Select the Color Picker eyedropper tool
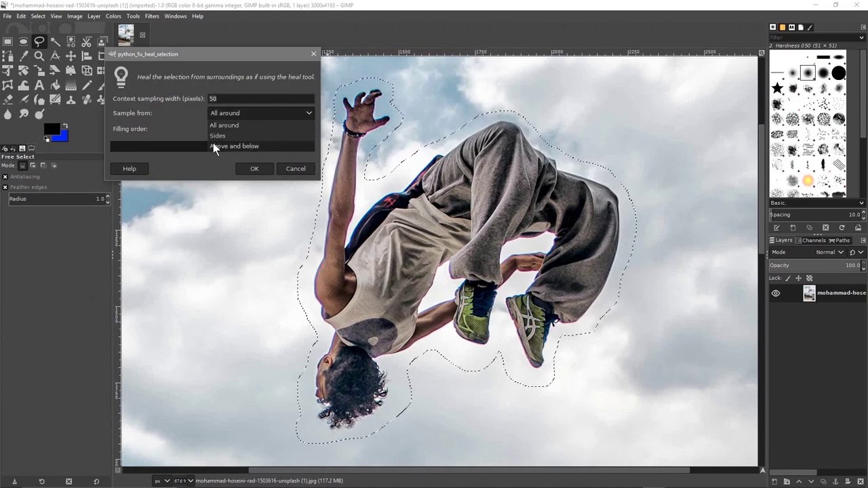The image size is (868, 488). click(x=24, y=56)
